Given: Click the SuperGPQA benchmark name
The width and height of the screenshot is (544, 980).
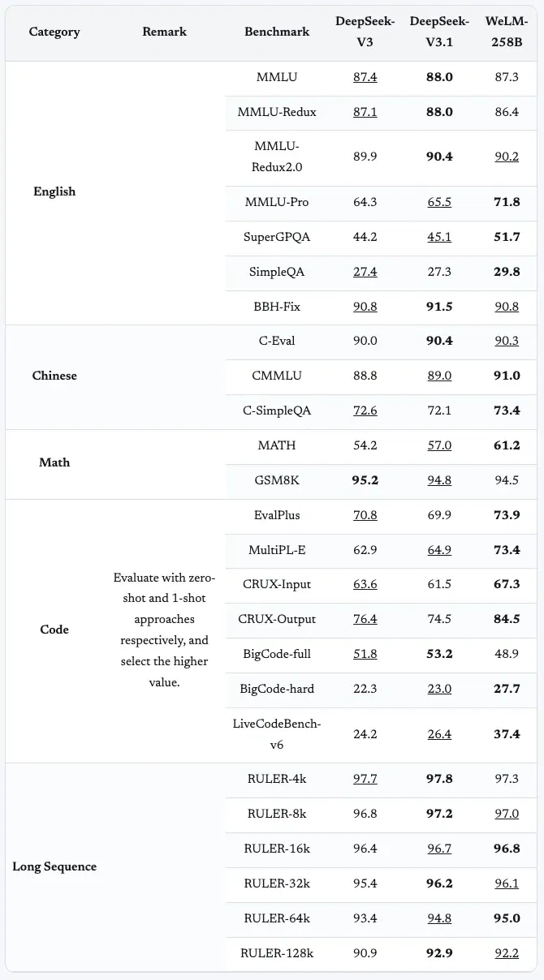Looking at the screenshot, I should coord(277,237).
